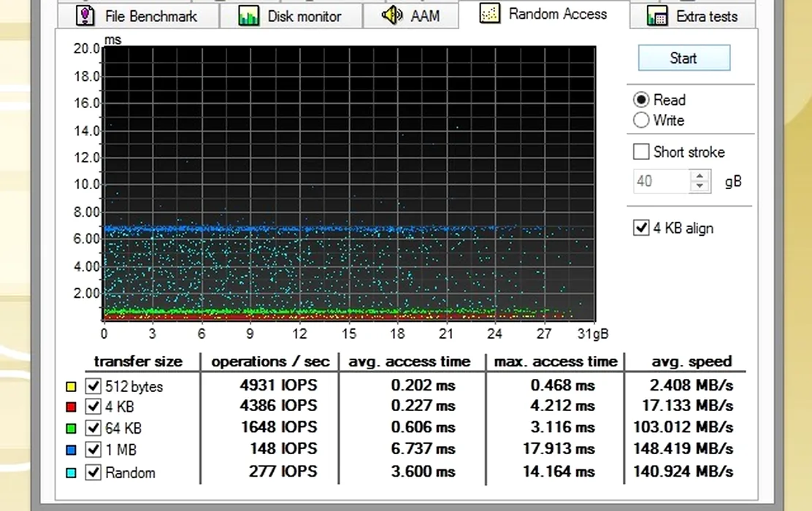Viewport: 812px width, 511px height.
Task: Click the Random Access scatter icon
Action: 490,14
